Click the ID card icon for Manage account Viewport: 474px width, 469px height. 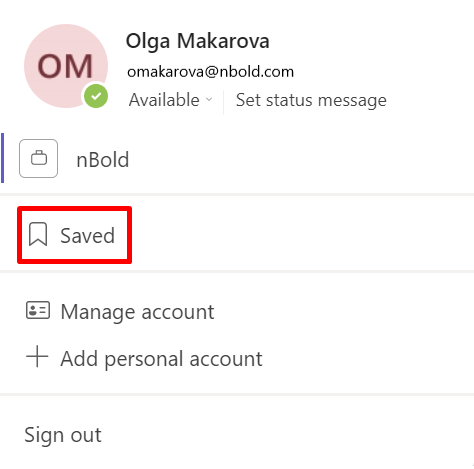[38, 311]
